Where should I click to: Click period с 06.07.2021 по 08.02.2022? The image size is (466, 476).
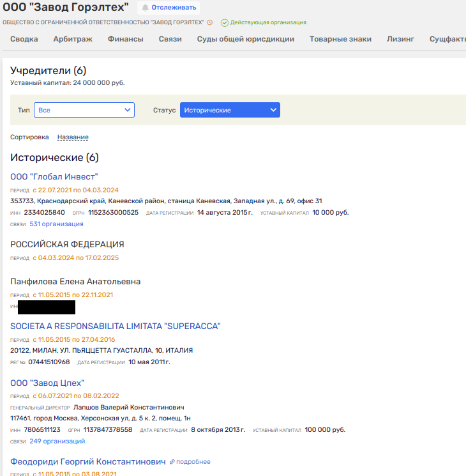(x=76, y=396)
